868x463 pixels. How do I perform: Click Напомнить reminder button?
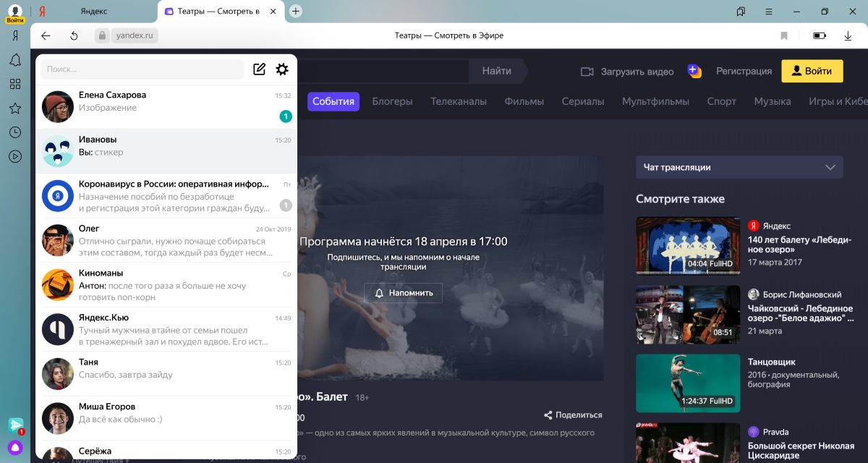coord(403,293)
